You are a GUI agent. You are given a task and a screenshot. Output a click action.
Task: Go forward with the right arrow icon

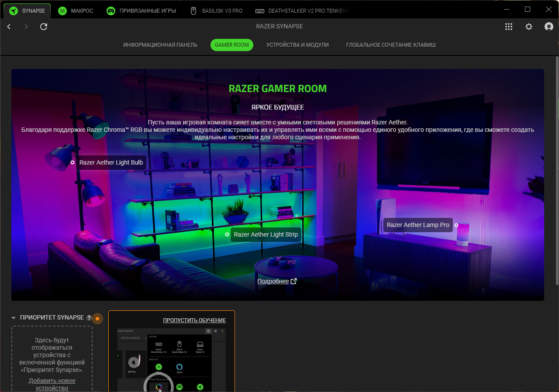tap(26, 27)
